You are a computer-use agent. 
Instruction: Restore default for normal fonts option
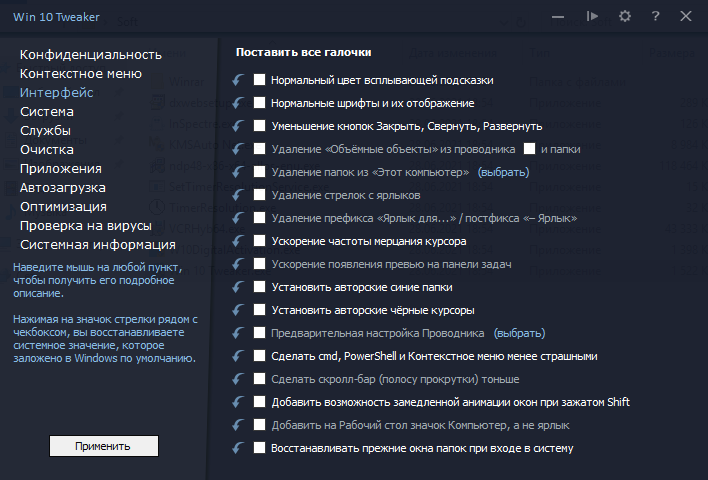coord(238,103)
